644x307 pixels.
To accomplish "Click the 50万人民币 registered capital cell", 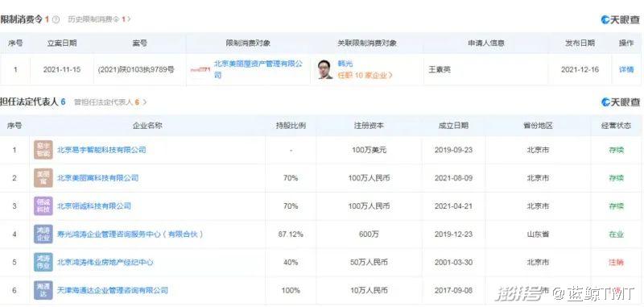I will 369,262.
